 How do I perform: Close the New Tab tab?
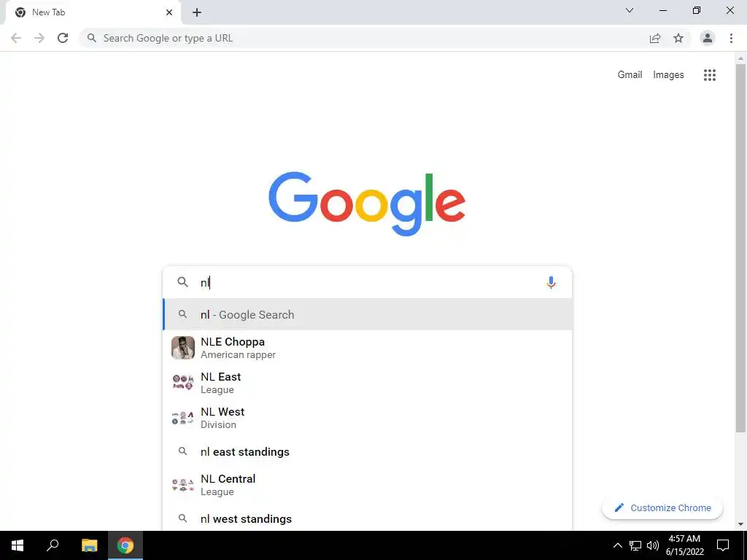(x=169, y=12)
